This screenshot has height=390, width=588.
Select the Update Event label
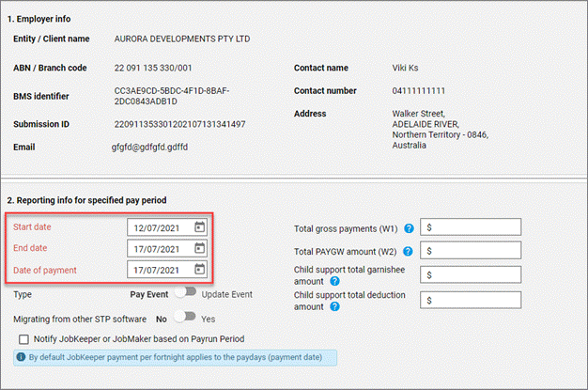231,294
